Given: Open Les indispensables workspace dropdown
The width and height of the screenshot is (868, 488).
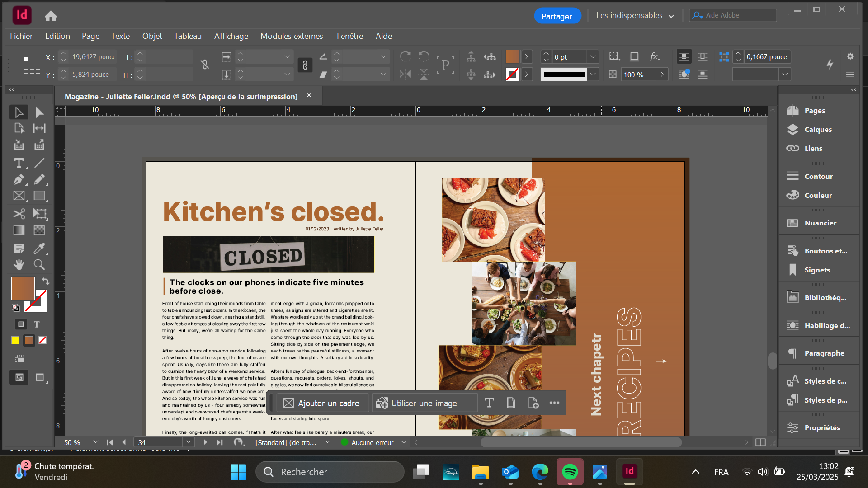Looking at the screenshot, I should click(x=635, y=15).
